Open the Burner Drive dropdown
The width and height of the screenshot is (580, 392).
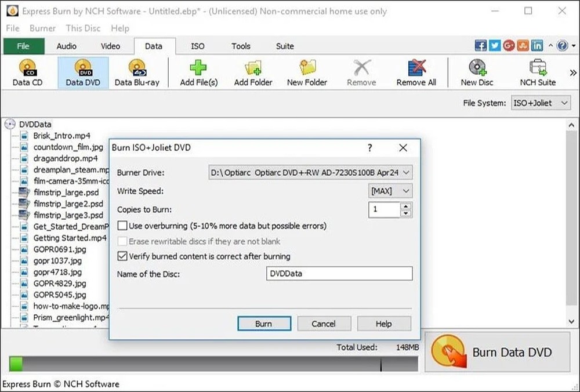pos(405,172)
